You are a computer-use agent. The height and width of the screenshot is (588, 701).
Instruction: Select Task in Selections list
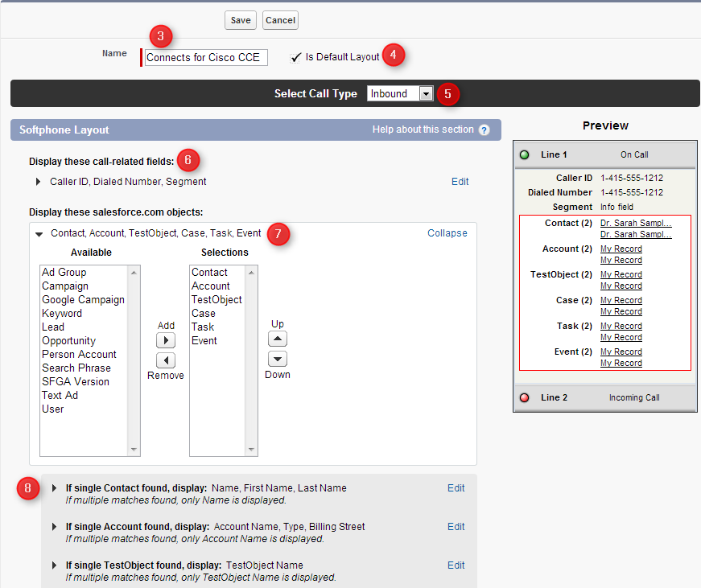[203, 327]
